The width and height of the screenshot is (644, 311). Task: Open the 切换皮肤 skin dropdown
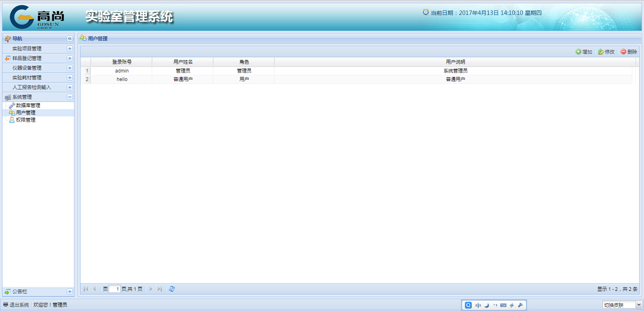click(x=638, y=305)
